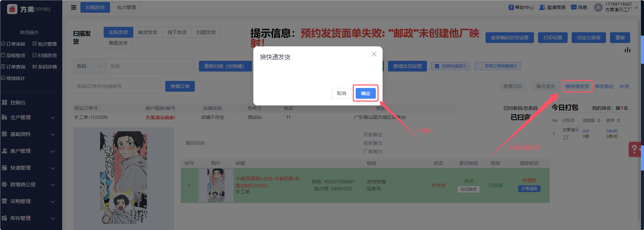Click the 查看日志 button
The width and height of the screenshot is (644, 230).
tap(513, 86)
